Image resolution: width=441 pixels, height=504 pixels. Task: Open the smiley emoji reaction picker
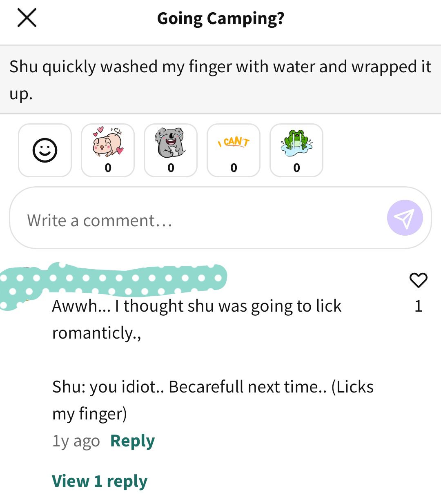(x=45, y=150)
